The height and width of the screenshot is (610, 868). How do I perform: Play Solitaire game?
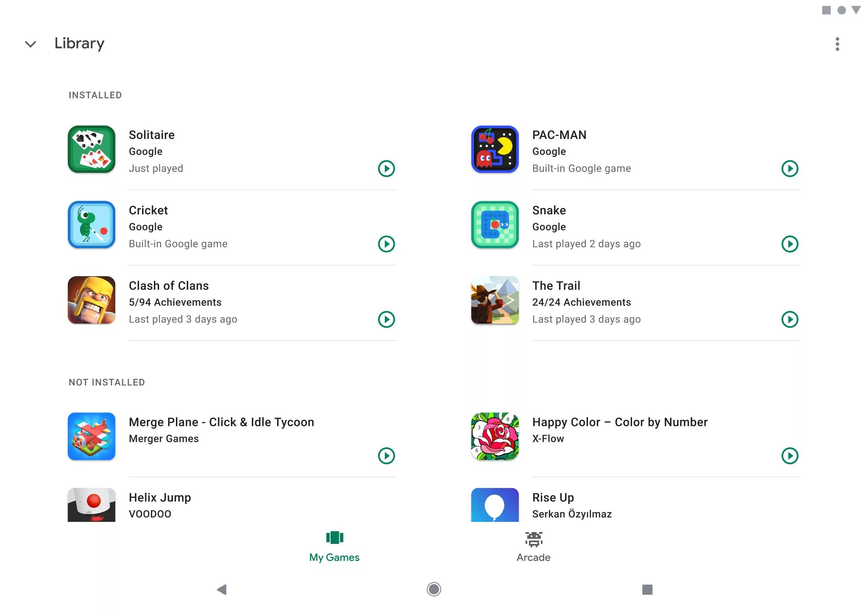(387, 168)
